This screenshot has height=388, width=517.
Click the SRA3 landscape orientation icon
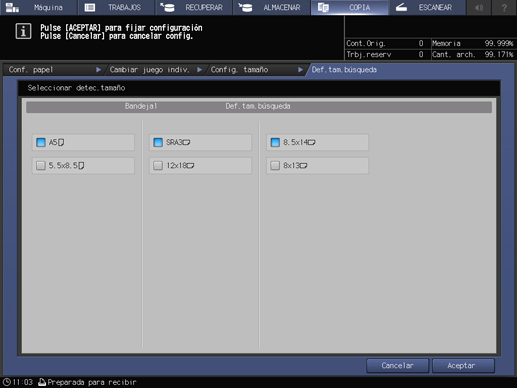[186, 142]
